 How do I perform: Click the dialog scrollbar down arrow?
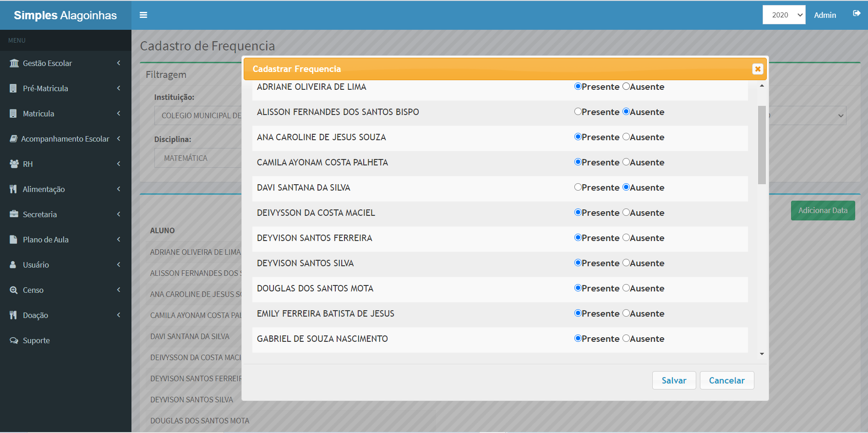pos(762,354)
